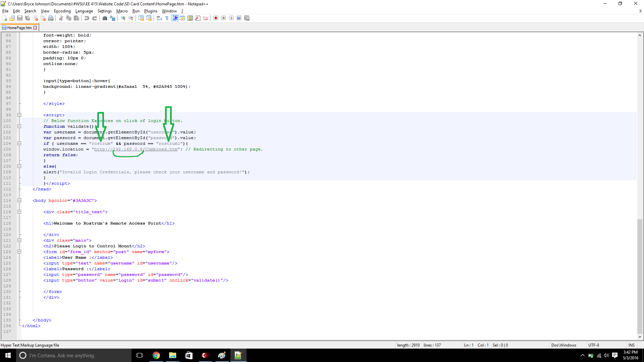The height and width of the screenshot is (362, 644).
Task: Undo the last edit with the Undo arrow
Action: 87,18
